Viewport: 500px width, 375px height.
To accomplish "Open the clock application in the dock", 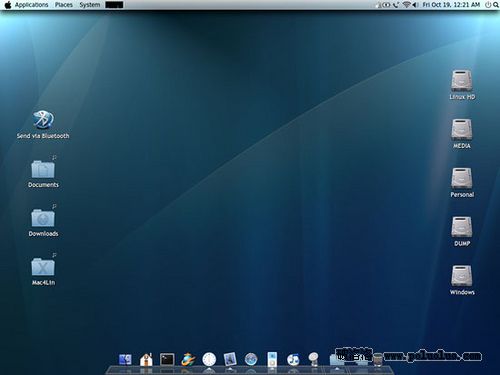I will [x=209, y=360].
